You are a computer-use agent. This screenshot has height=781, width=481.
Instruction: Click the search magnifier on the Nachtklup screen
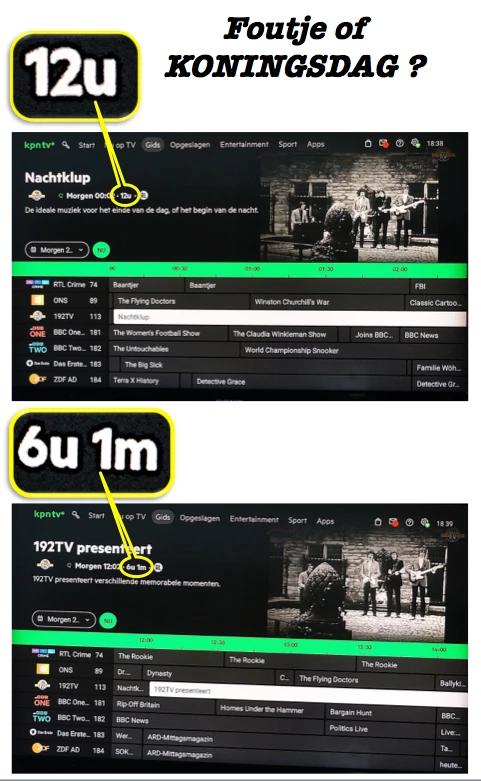click(x=66, y=145)
